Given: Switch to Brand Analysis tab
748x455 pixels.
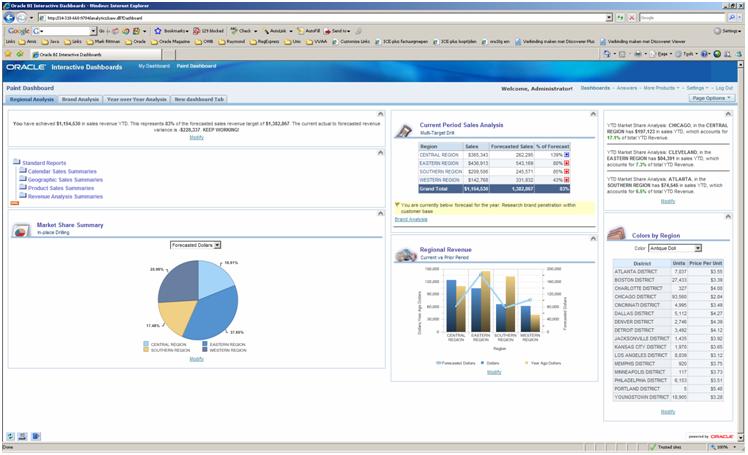Looking at the screenshot, I should [x=80, y=99].
